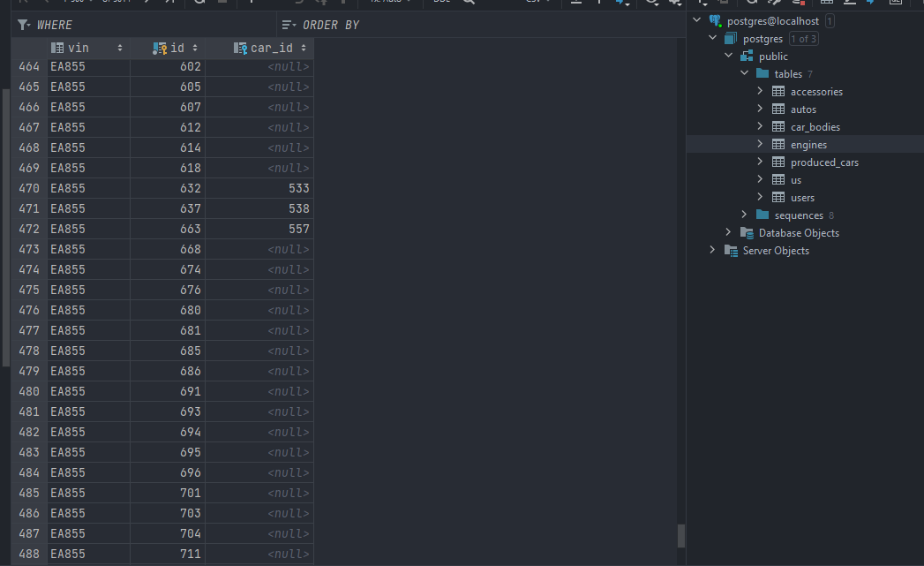Toggle sorting on the vin column

tap(119, 48)
